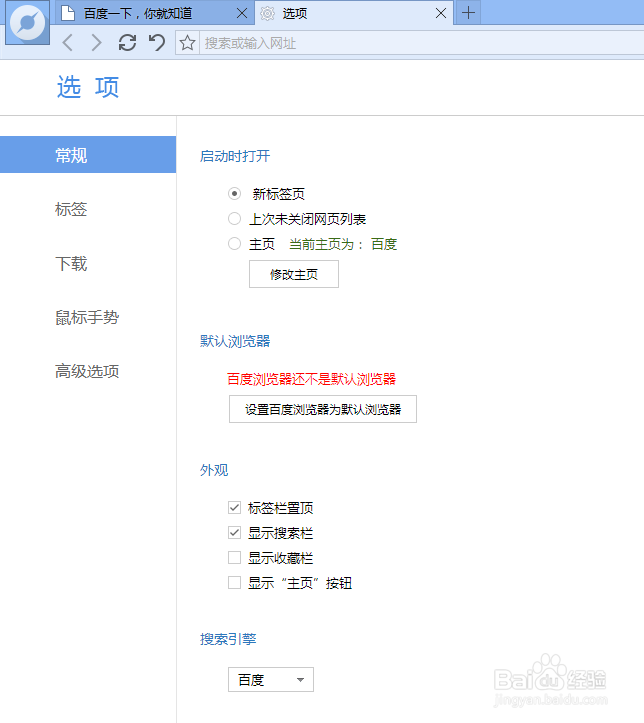Enable the 显示收藏栏 checkbox

click(234, 557)
